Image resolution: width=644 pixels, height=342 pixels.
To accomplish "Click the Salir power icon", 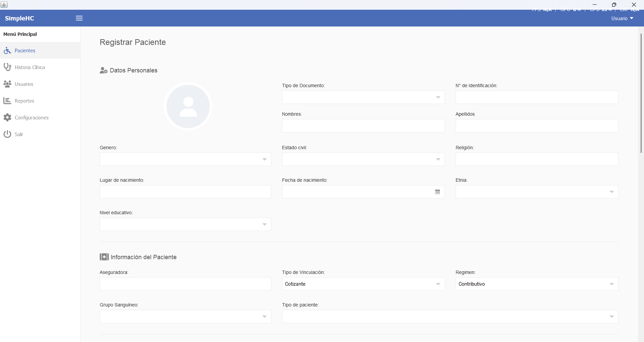I will tap(7, 134).
